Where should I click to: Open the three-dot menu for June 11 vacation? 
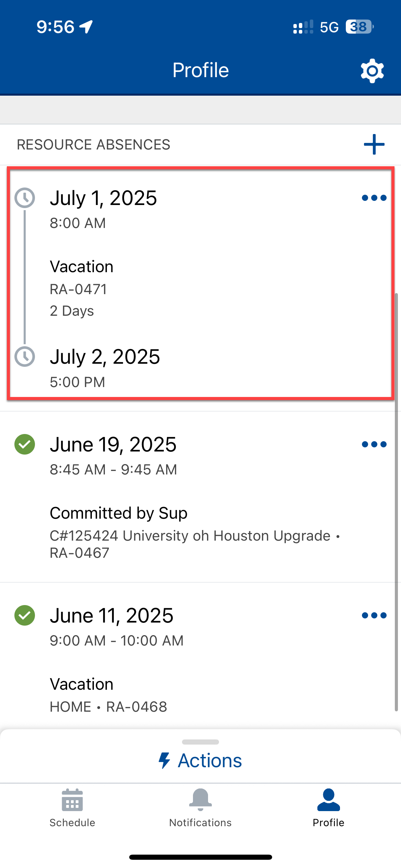[374, 615]
